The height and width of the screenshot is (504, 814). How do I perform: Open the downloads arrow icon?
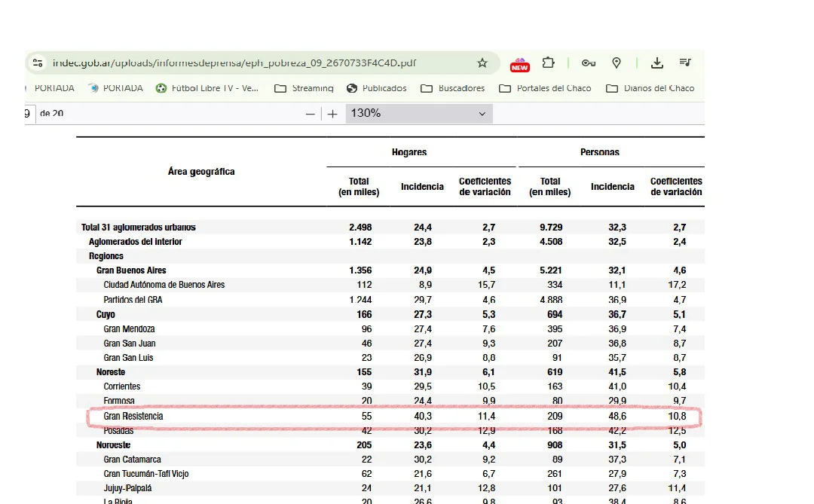(x=657, y=63)
